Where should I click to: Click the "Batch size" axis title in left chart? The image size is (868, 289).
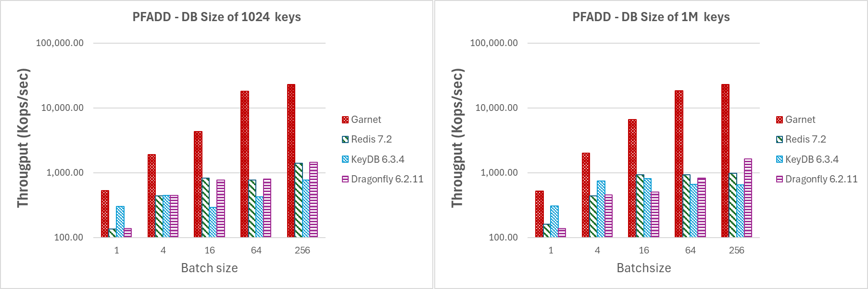[209, 268]
